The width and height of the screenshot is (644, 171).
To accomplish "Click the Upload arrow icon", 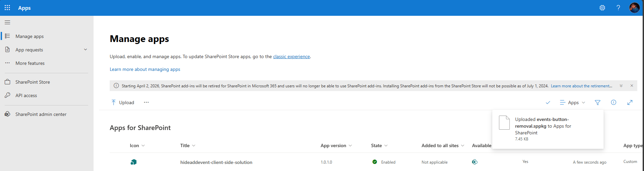I will pos(113,102).
